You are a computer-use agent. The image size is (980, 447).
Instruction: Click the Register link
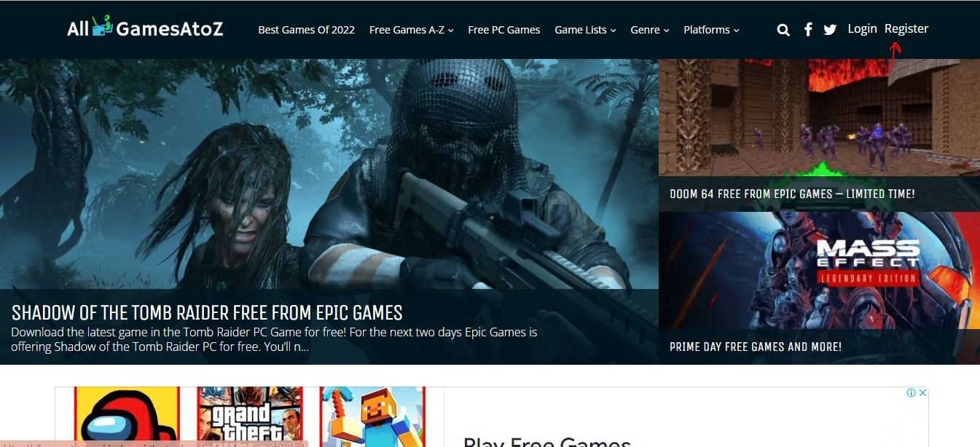coord(906,29)
